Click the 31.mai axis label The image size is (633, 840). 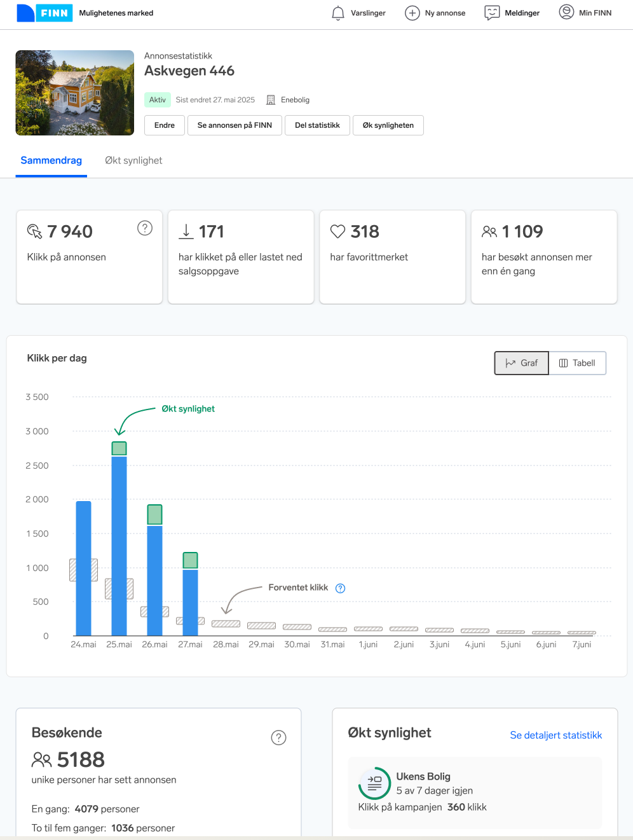tap(332, 644)
